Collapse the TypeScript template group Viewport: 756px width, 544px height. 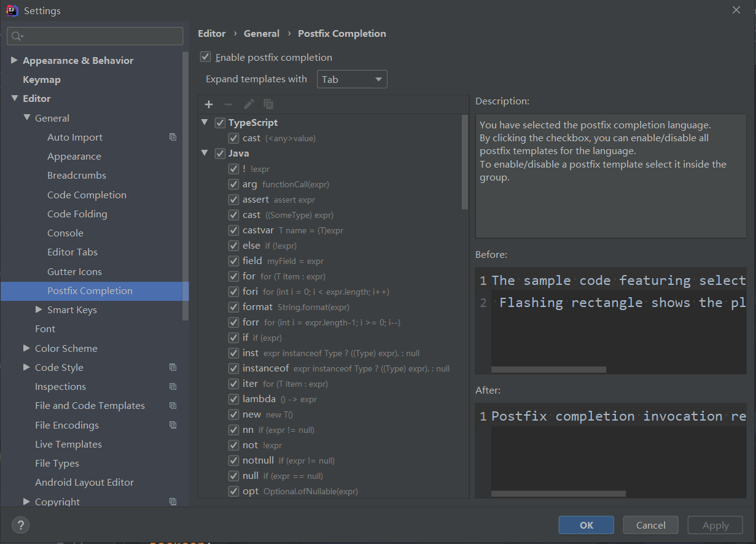pyautogui.click(x=205, y=123)
